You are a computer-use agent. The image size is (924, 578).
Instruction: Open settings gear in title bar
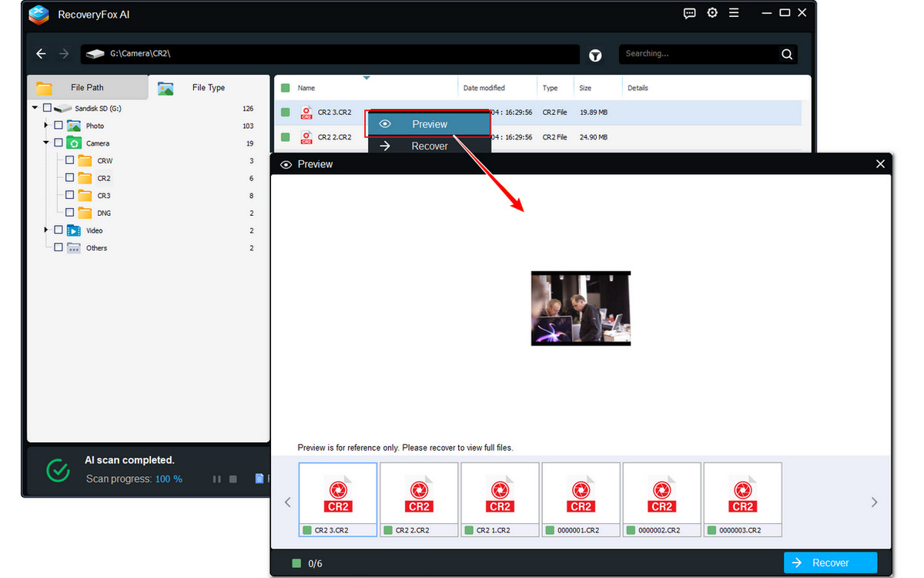coord(712,13)
